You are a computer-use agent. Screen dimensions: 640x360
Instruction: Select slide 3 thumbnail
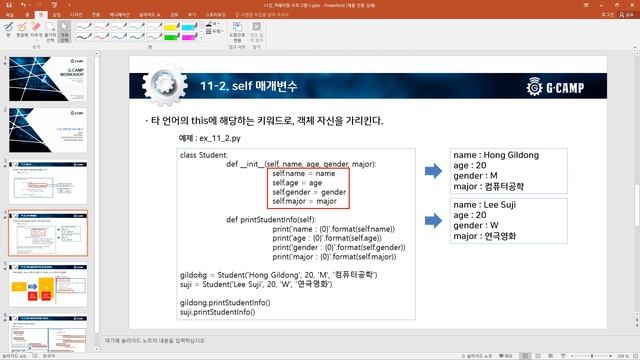click(48, 182)
